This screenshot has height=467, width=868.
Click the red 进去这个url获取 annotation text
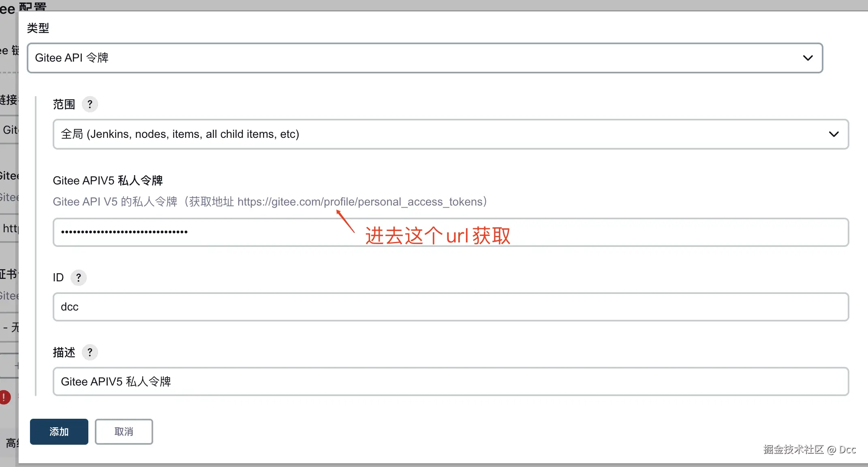tap(438, 236)
